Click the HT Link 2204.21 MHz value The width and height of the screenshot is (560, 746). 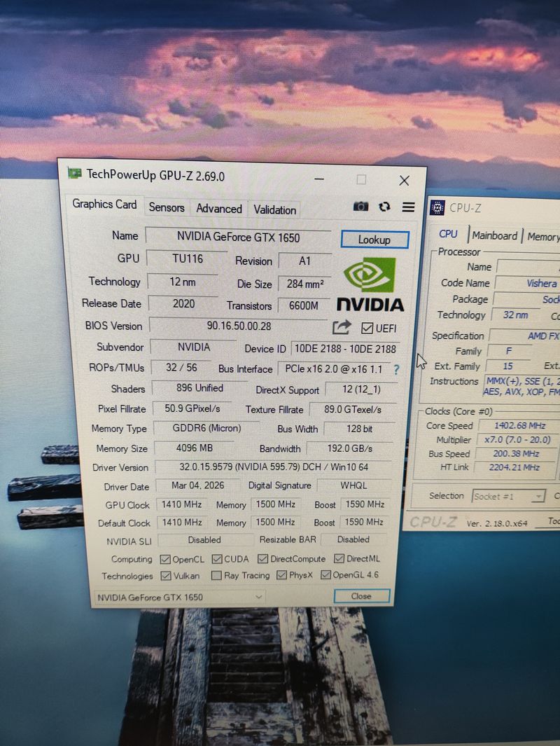coord(514,467)
